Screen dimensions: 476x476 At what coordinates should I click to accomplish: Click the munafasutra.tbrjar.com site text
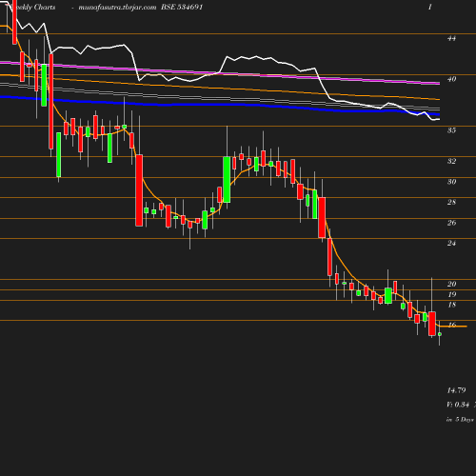pos(117,7)
